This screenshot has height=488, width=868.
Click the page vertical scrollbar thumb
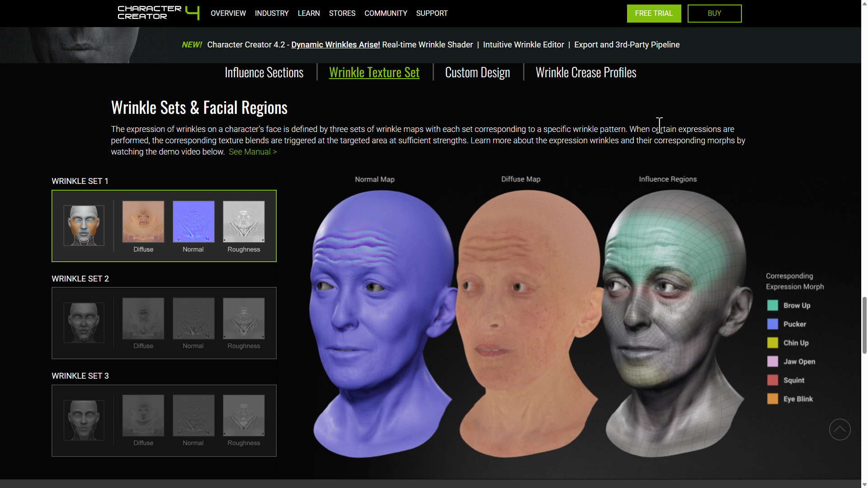[x=864, y=325]
